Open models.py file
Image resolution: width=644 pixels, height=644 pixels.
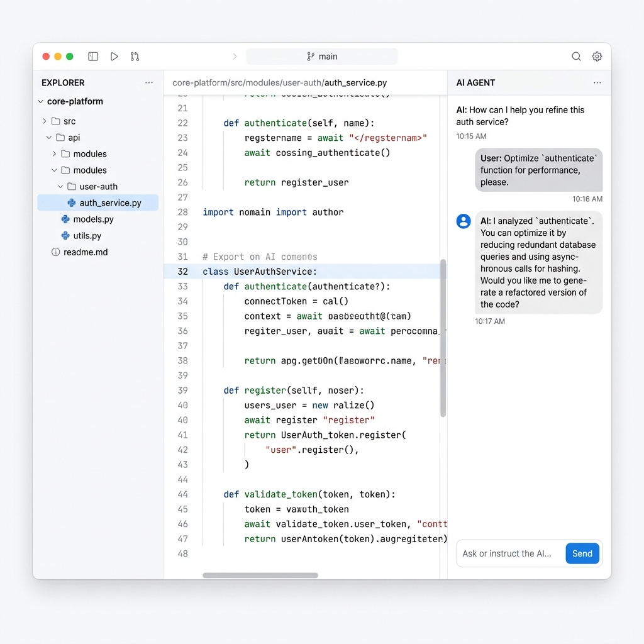pos(93,219)
